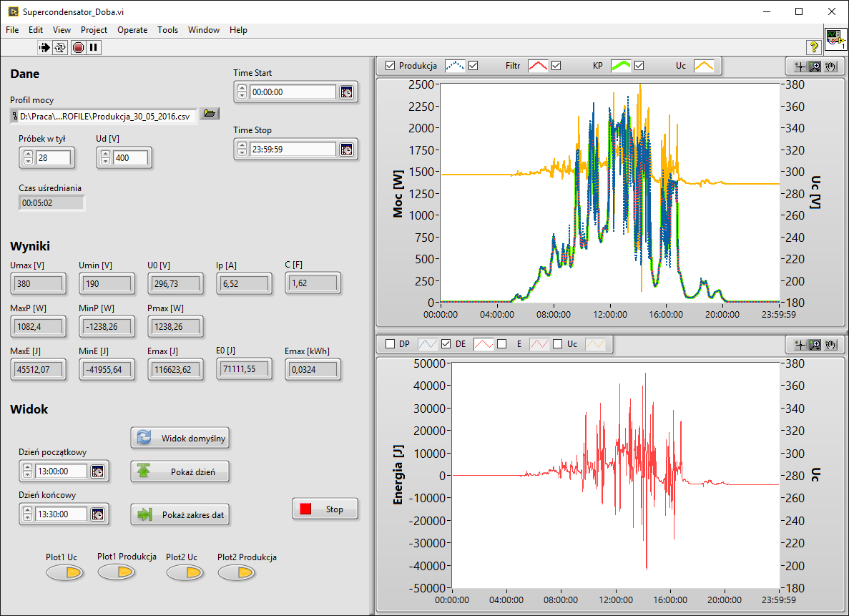849x616 pixels.
Task: Select cursor movement tool on the Moc graph palette
Action: (x=800, y=67)
